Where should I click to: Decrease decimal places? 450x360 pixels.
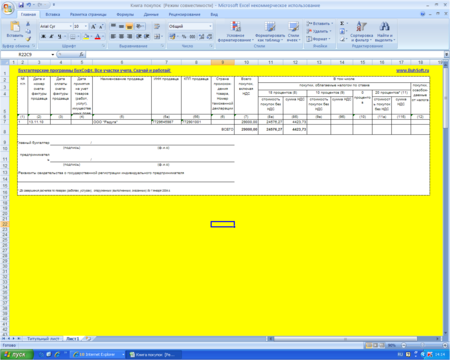209,36
